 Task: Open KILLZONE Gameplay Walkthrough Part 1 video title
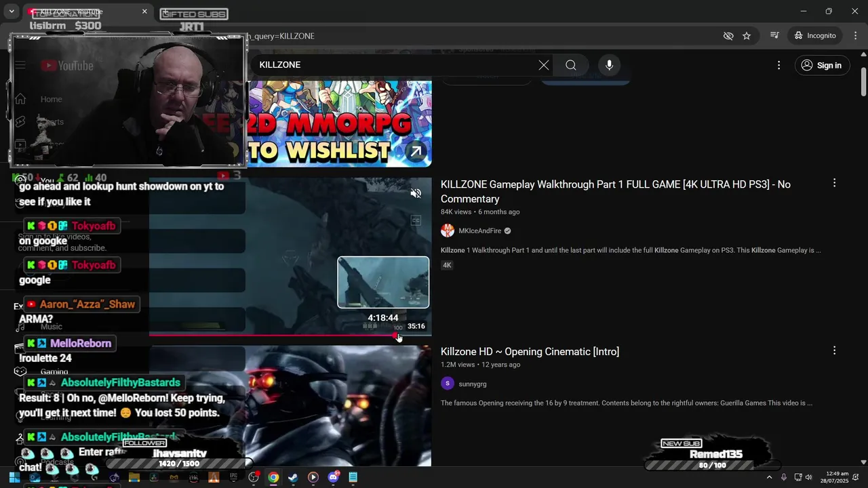[x=616, y=192]
